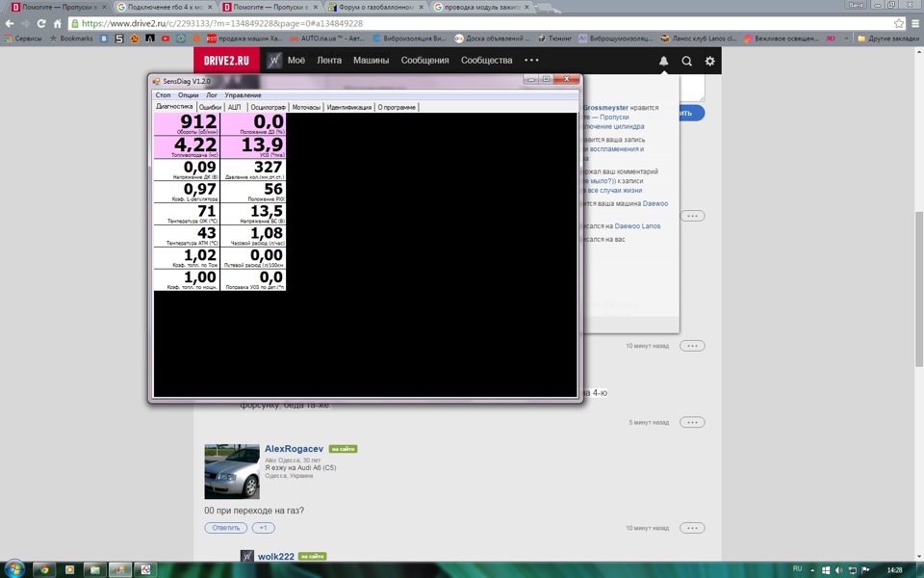Select the 56 idle valve position
The width and height of the screenshot is (924, 578).
coord(253,191)
